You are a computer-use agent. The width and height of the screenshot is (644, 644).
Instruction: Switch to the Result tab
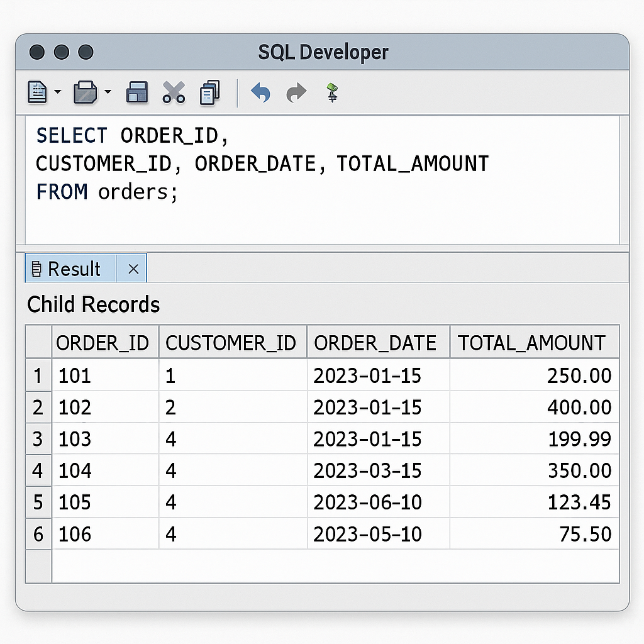[74, 269]
